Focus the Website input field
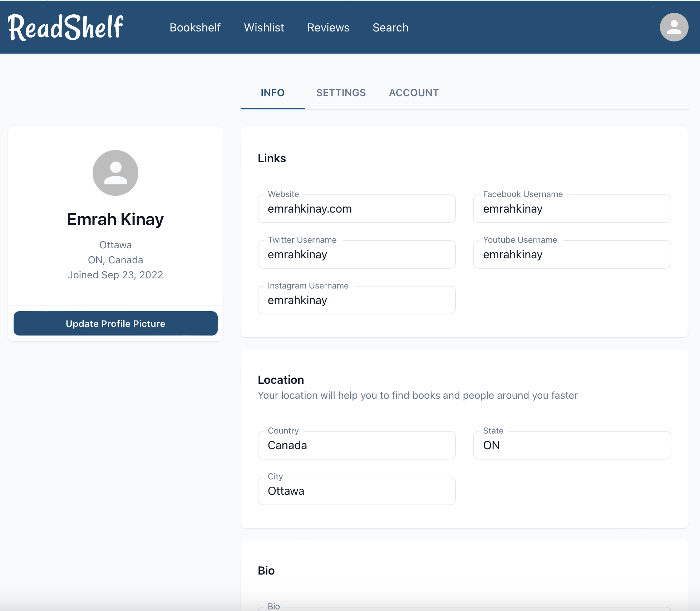 356,209
